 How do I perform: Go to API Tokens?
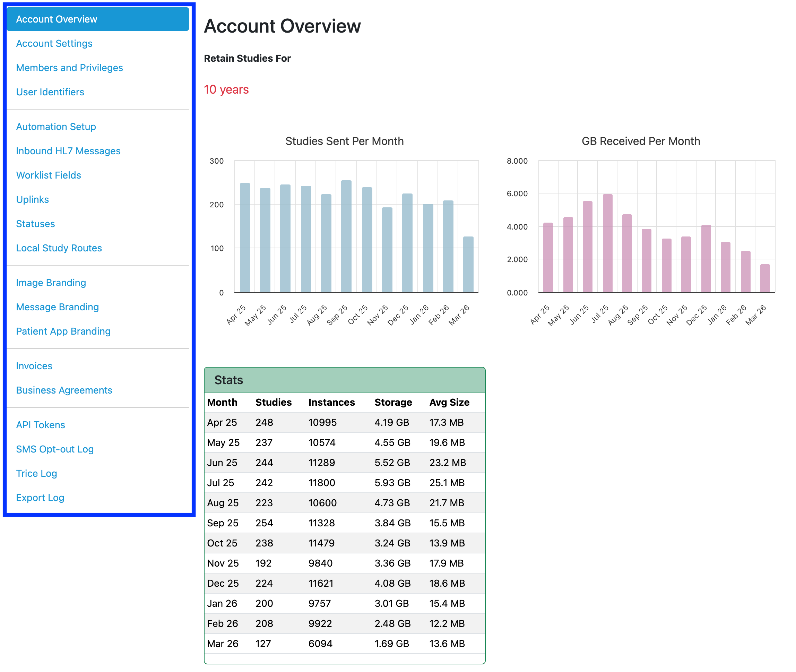[40, 425]
